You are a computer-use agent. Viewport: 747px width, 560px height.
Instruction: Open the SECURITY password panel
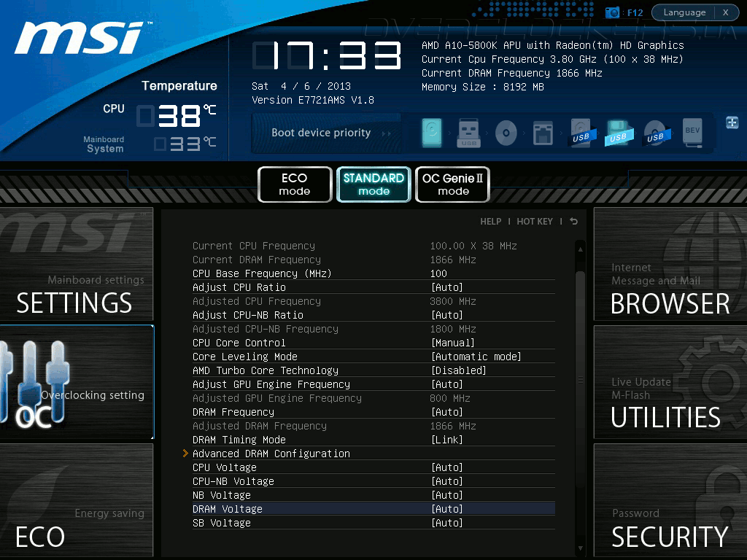click(x=670, y=500)
